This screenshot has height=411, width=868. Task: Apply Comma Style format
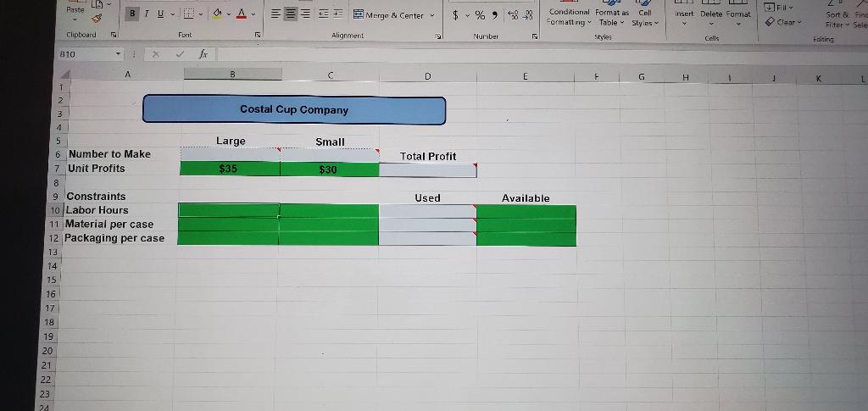495,16
